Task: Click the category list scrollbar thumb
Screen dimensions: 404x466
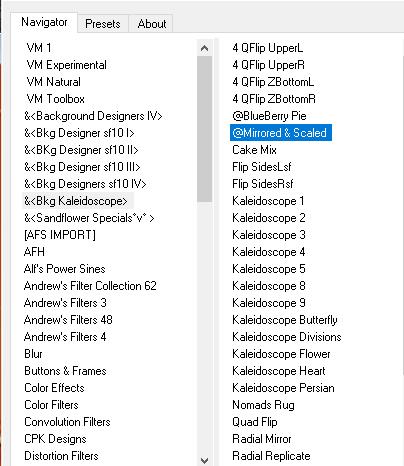Action: 204,129
